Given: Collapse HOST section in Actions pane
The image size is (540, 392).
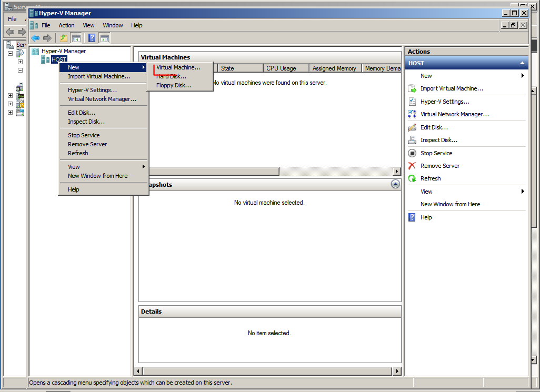Looking at the screenshot, I should [522, 63].
